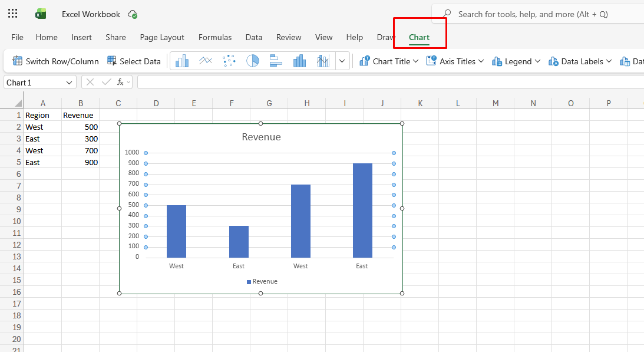The width and height of the screenshot is (644, 352).
Task: Select the combo chart type icon
Action: tap(323, 61)
